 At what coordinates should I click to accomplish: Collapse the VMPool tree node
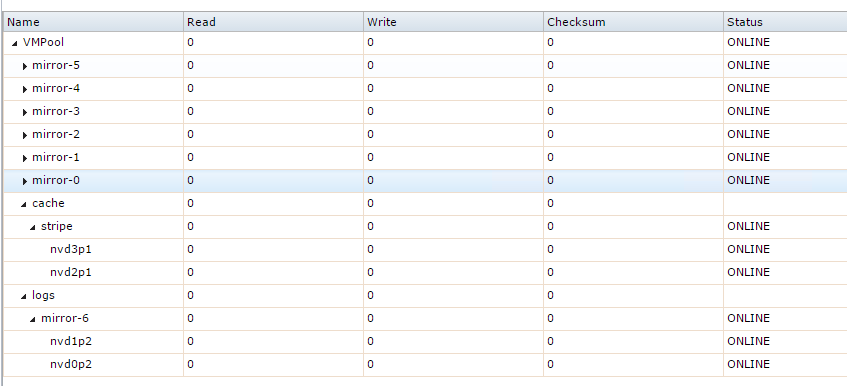(15, 43)
